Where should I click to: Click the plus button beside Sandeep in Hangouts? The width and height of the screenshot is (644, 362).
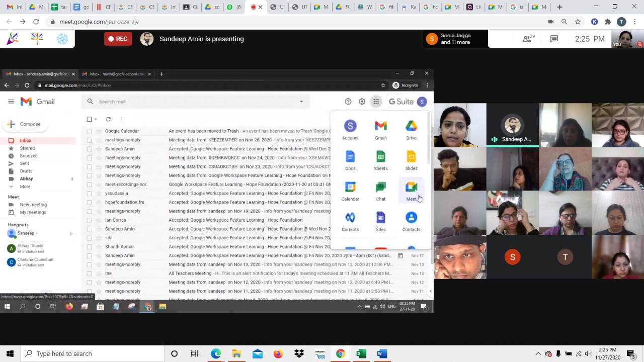(x=70, y=234)
